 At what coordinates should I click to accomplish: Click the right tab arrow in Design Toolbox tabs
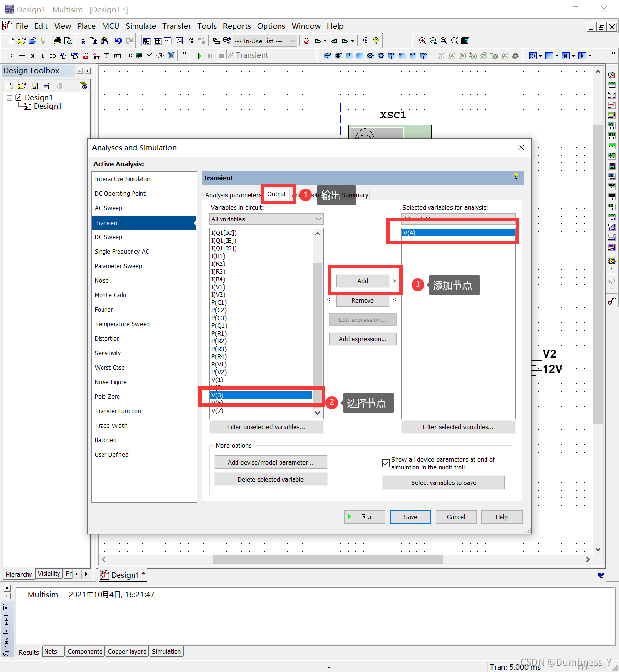(86, 574)
